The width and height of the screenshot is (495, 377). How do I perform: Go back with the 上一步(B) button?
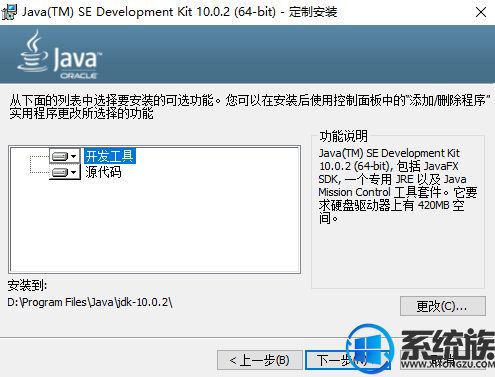260,360
